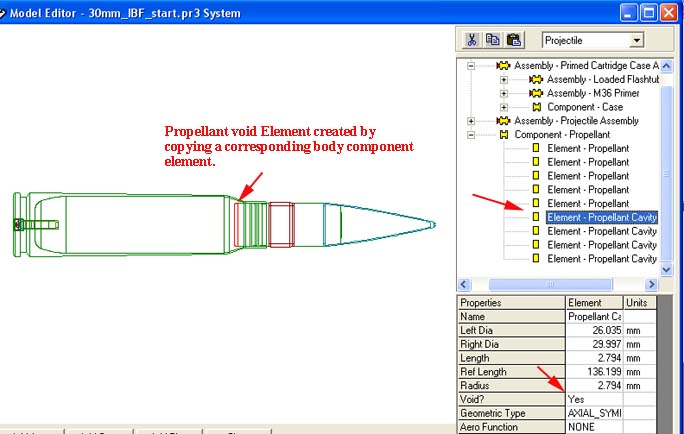Click the tree panel horizontal scrollbar
This screenshot has width=684, height=434.
[560, 285]
